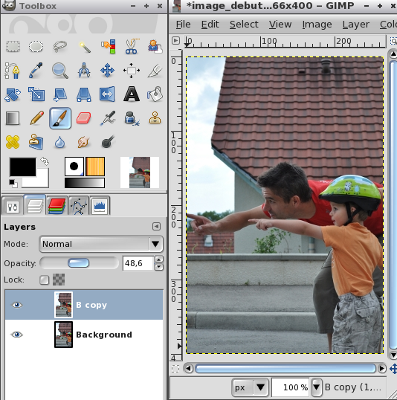Viewport: 397px width, 400px height.
Task: Choose the Move tool
Action: pos(108,71)
